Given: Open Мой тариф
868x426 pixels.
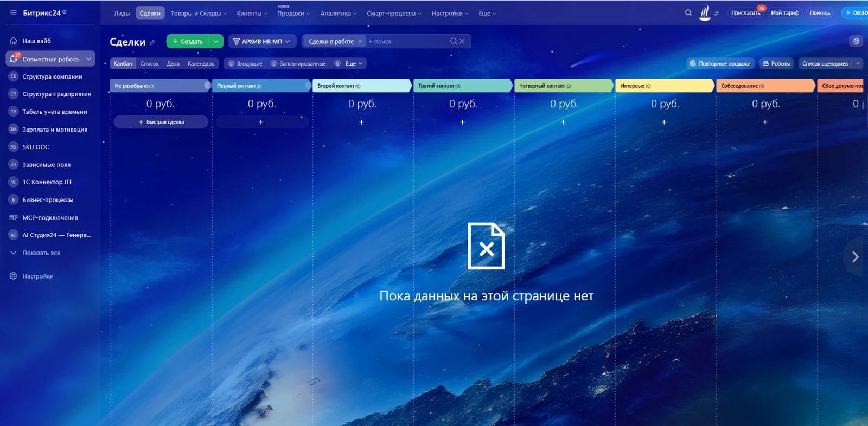Looking at the screenshot, I should click(x=784, y=12).
